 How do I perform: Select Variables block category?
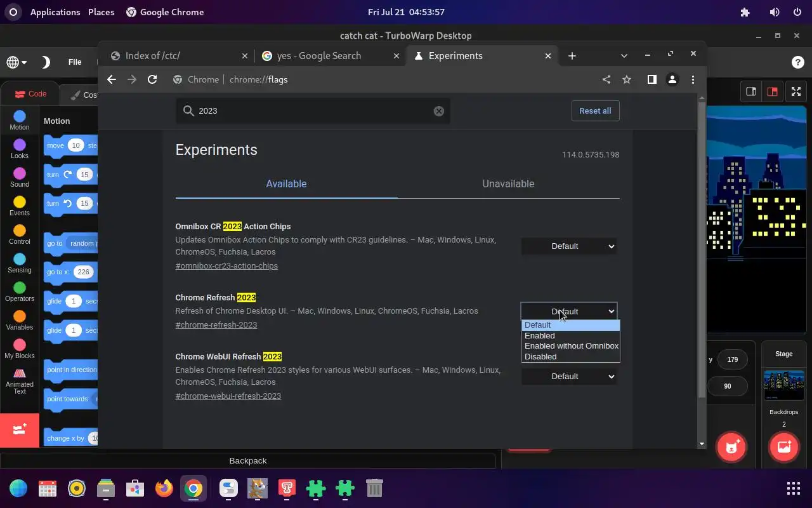pos(20,321)
